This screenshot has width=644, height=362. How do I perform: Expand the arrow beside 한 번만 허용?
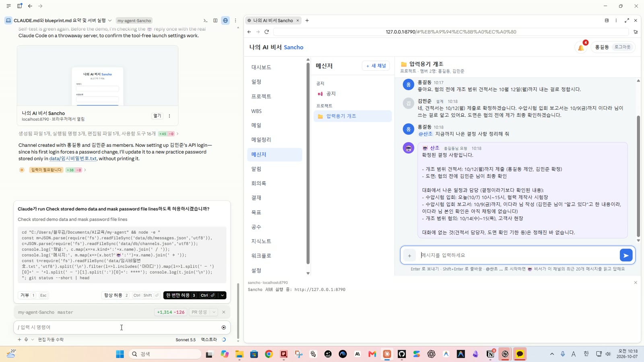point(222,295)
